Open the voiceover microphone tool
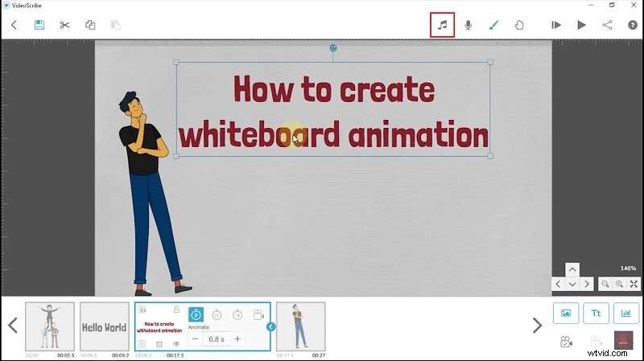This screenshot has width=644, height=361. [468, 25]
